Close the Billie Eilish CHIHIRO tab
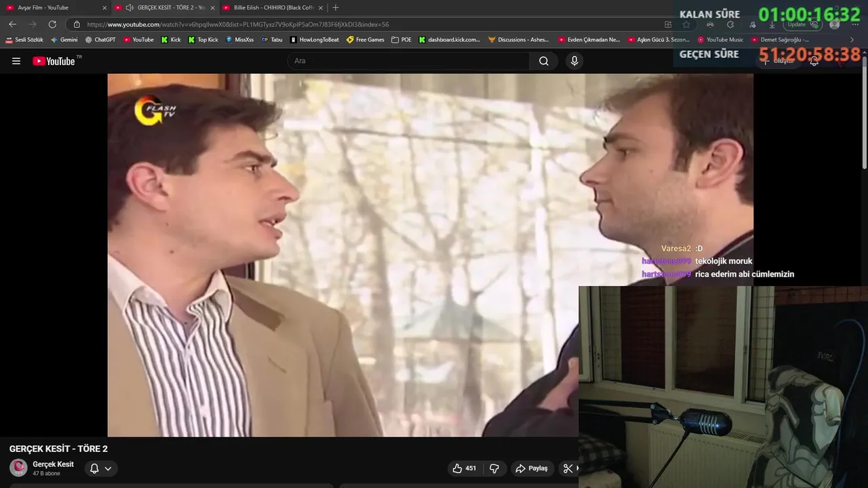Screen dimensions: 868x488 tap(321, 7)
